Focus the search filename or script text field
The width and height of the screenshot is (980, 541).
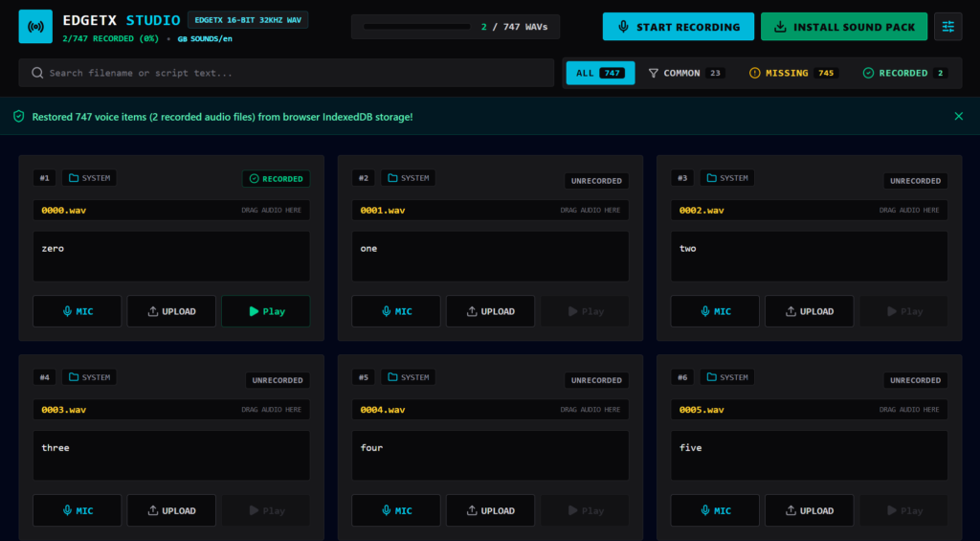pos(286,73)
